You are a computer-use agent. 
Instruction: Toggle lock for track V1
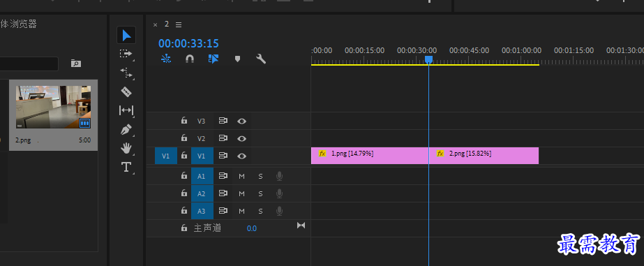[184, 156]
